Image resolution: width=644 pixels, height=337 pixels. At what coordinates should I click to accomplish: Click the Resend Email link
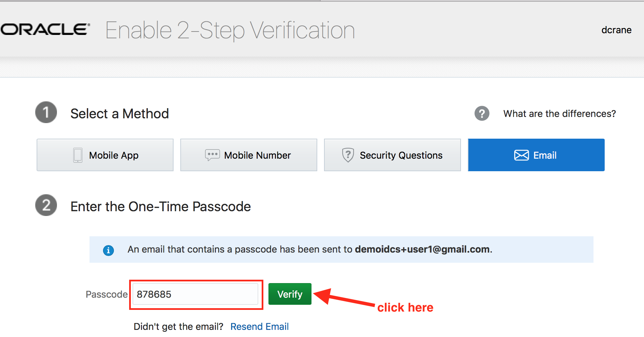point(260,326)
